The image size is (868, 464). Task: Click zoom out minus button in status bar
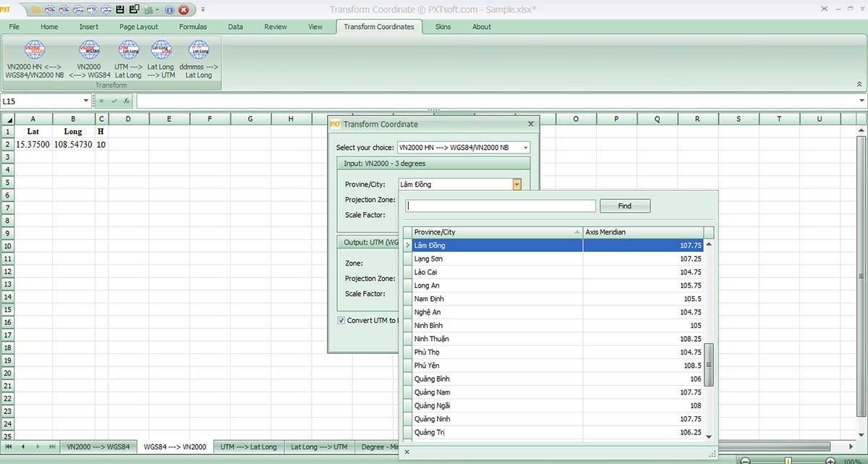(744, 460)
